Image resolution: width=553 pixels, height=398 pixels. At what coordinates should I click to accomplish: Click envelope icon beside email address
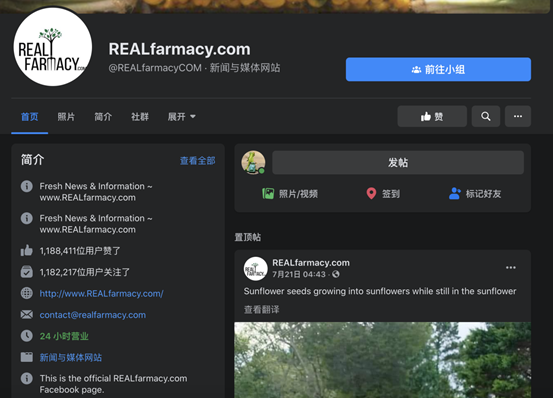coord(26,314)
